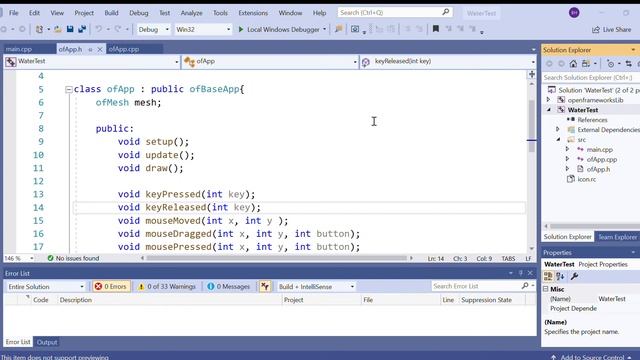The height and width of the screenshot is (360, 640).
Task: Start Local Windows Debugger with green play
Action: point(241,29)
